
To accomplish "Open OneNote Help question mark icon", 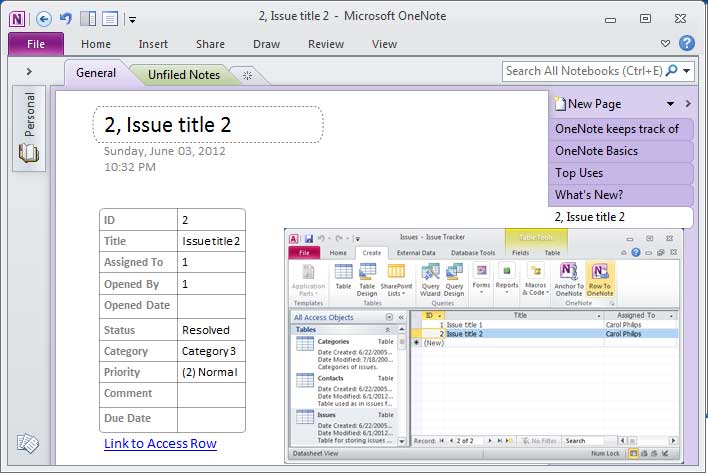I will tap(687, 43).
